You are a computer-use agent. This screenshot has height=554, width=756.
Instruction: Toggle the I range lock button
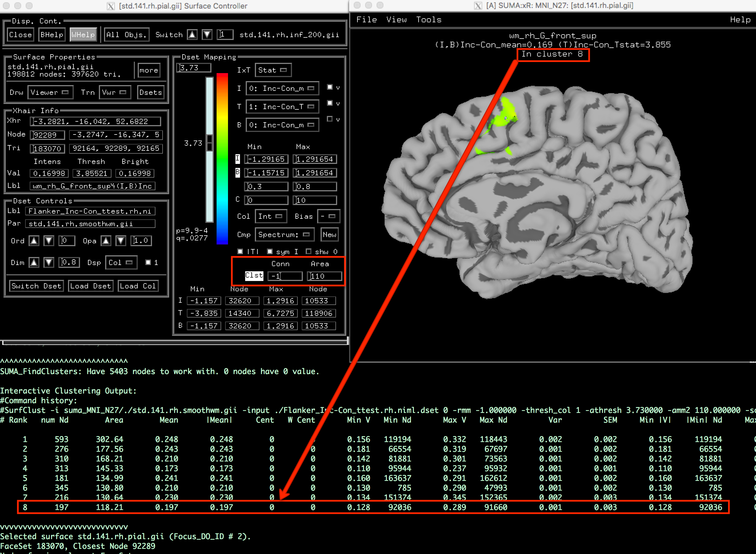237,158
